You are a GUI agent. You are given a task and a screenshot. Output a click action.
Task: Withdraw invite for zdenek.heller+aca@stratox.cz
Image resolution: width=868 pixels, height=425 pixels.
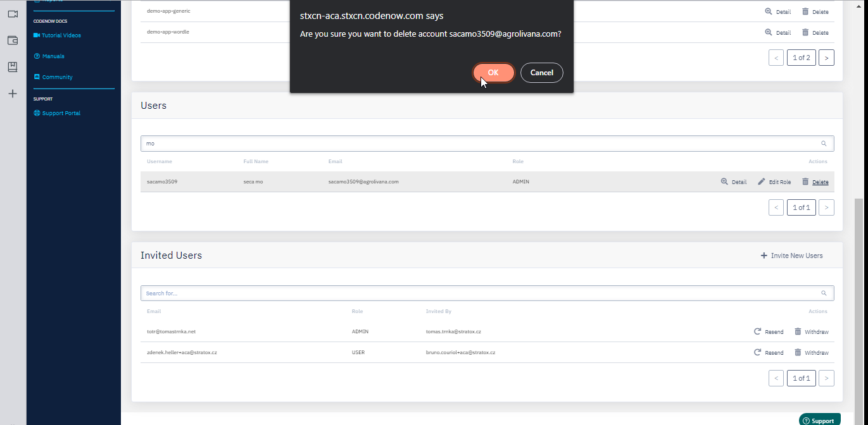[x=811, y=353]
